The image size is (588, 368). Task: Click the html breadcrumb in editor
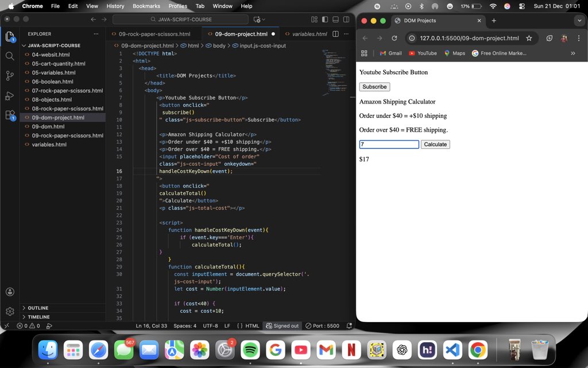[190, 45]
